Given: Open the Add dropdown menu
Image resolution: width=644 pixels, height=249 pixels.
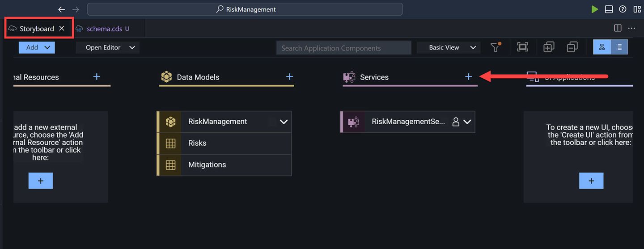Looking at the screenshot, I should 37,47.
